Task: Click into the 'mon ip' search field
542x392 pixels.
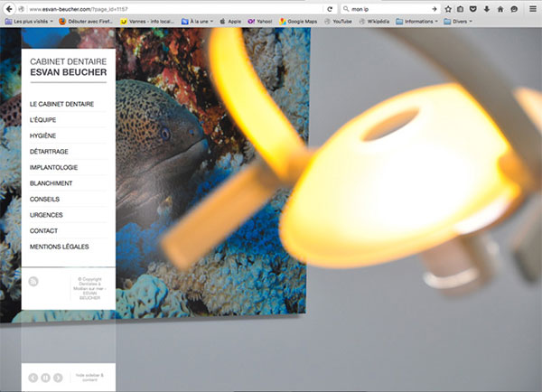Action: 390,9
